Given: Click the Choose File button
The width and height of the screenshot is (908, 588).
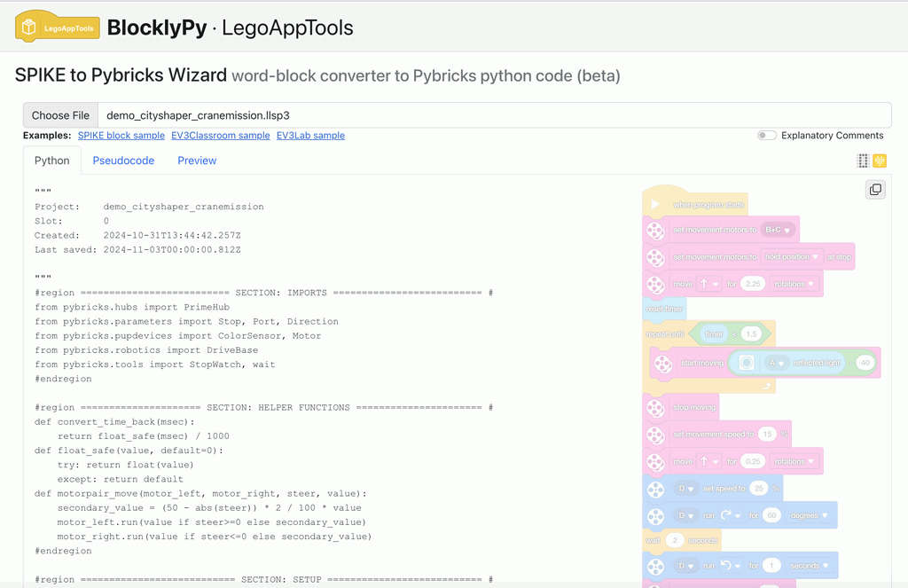Looking at the screenshot, I should tap(61, 115).
